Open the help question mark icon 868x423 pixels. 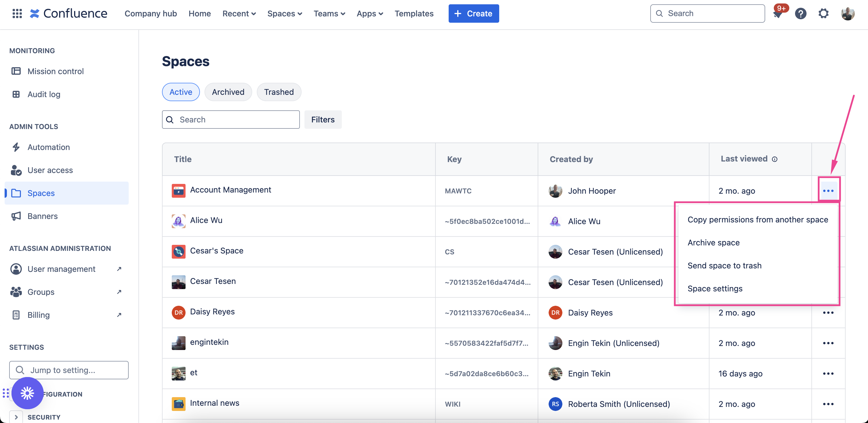(801, 13)
